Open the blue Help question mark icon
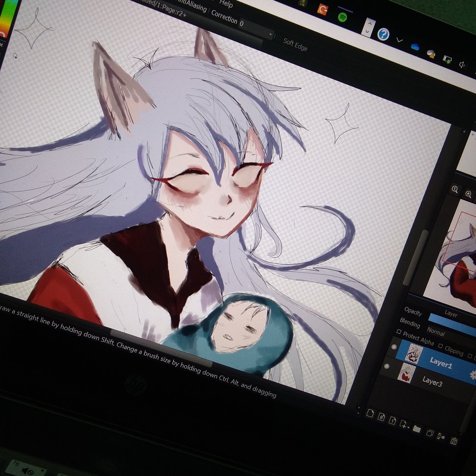 [383, 34]
